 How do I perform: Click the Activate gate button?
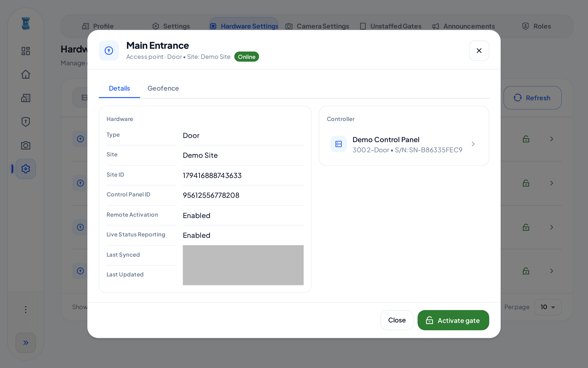(453, 320)
